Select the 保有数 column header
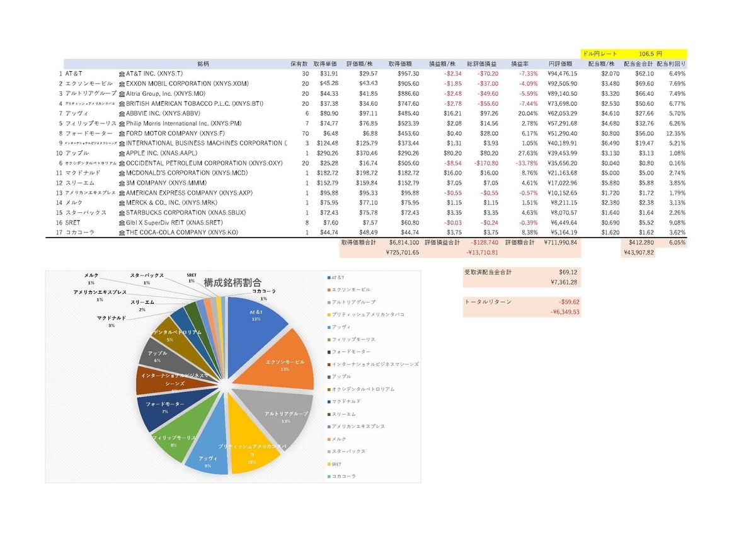The height and width of the screenshot is (535, 756). point(299,64)
